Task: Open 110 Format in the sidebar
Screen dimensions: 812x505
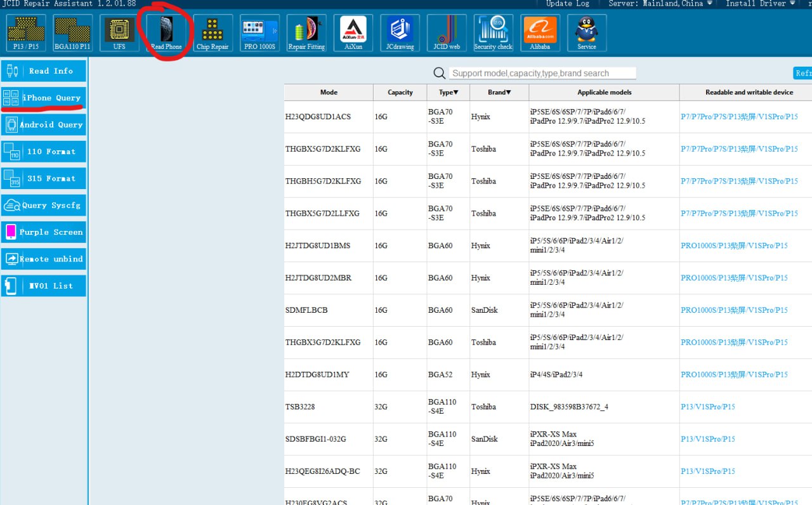Action: point(44,152)
